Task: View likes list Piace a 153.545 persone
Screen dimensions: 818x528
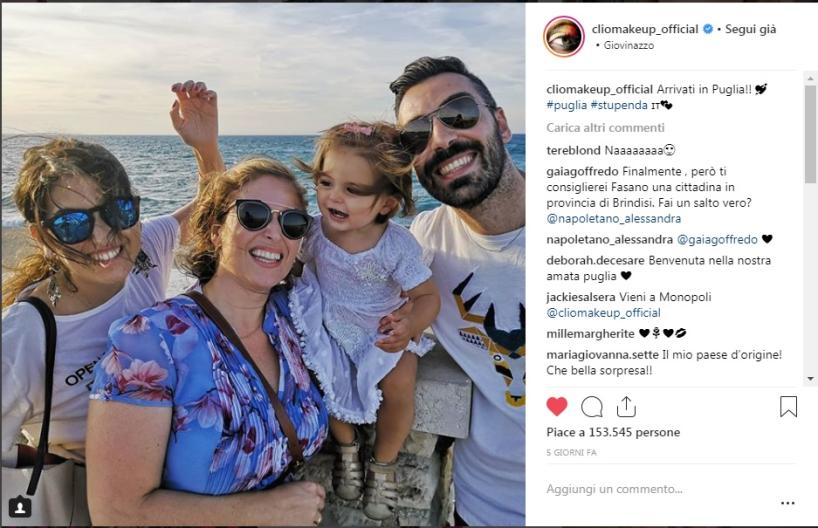Action: 613,432
